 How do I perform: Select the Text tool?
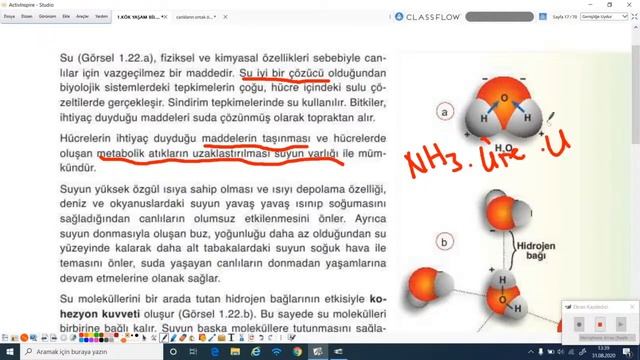231,338
